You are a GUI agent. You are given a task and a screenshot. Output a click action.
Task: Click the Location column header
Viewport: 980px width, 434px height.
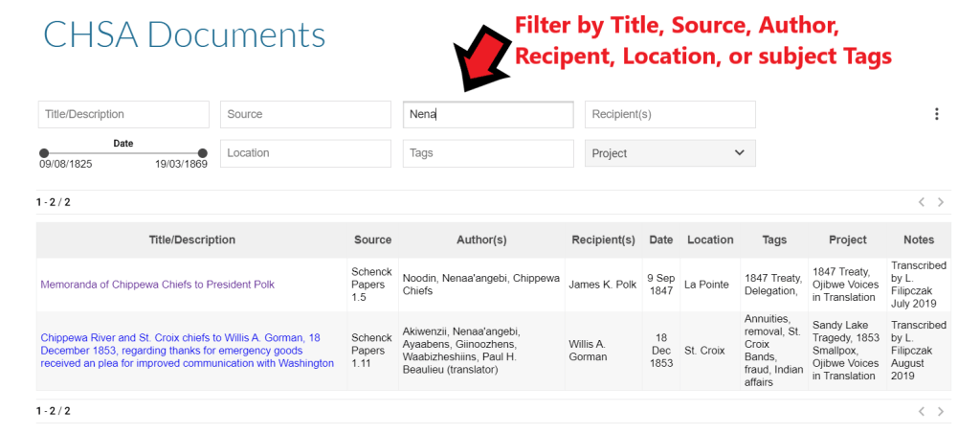(710, 240)
